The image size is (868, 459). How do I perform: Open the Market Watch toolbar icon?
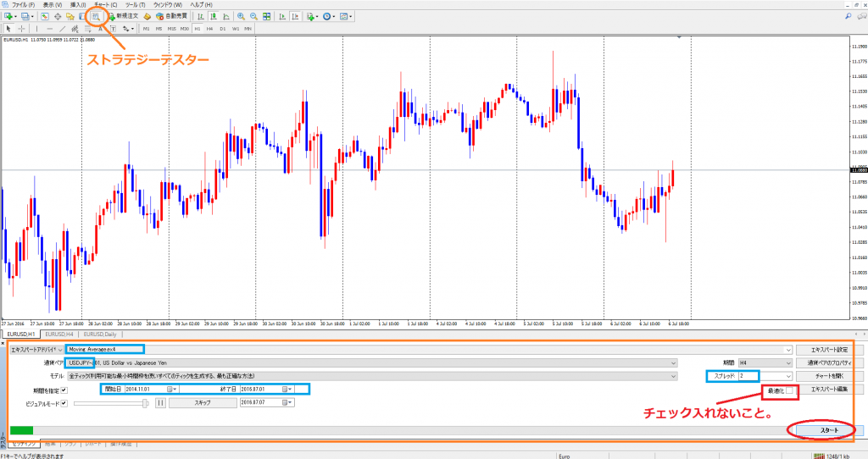pos(44,17)
